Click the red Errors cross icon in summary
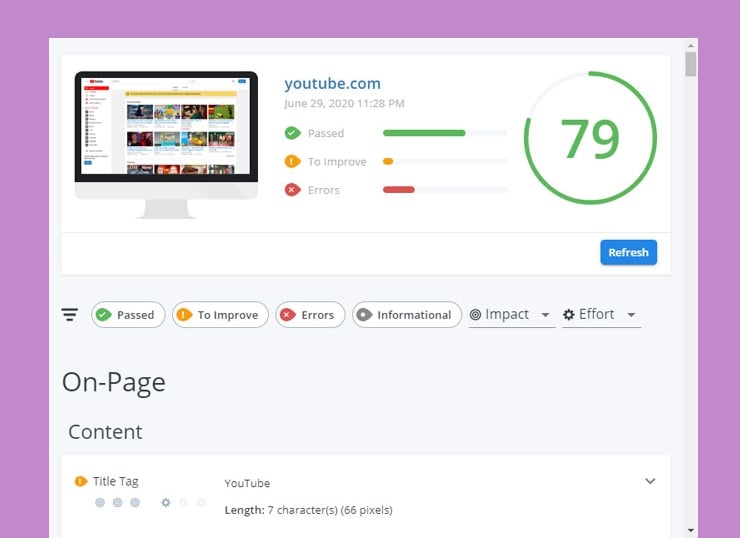The width and height of the screenshot is (740, 538). (x=292, y=190)
